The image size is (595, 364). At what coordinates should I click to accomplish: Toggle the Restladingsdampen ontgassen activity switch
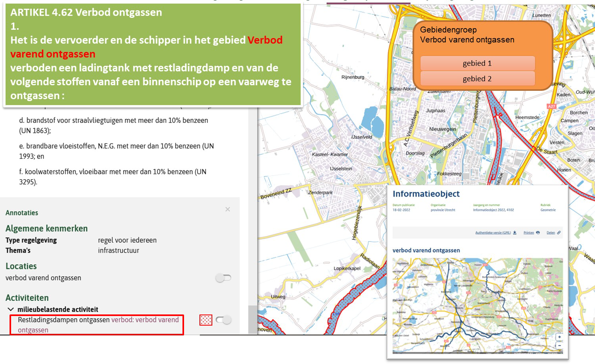224,320
